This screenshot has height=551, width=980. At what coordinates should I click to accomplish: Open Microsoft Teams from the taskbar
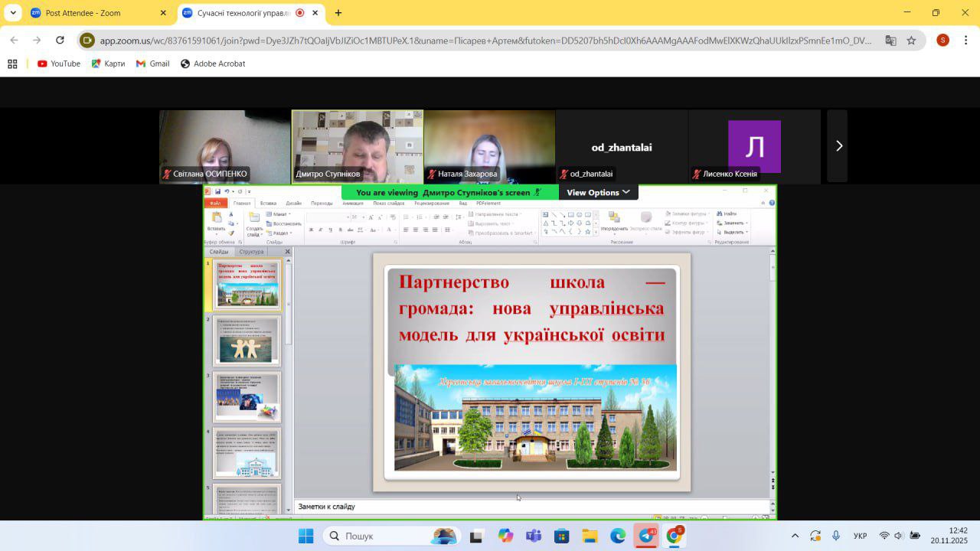tap(534, 536)
